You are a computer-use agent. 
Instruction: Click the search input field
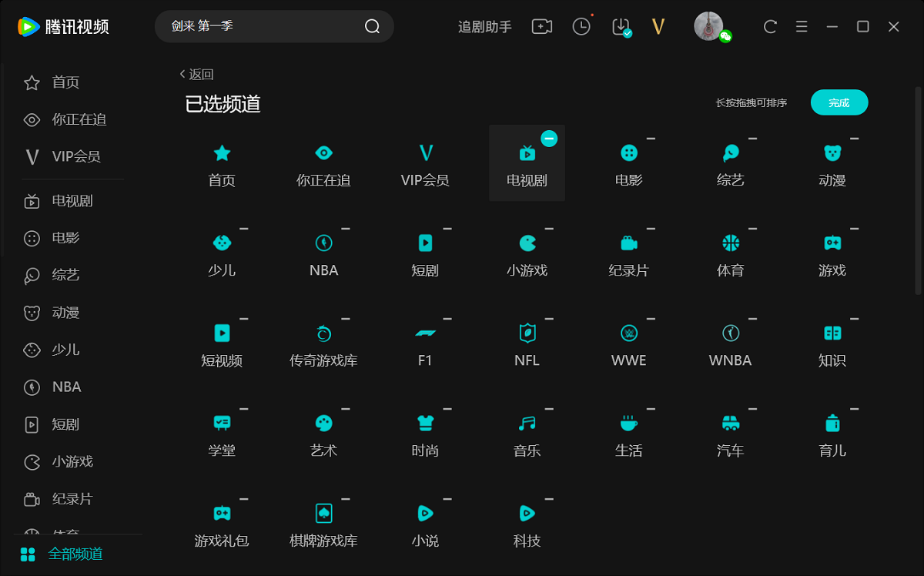(x=262, y=25)
